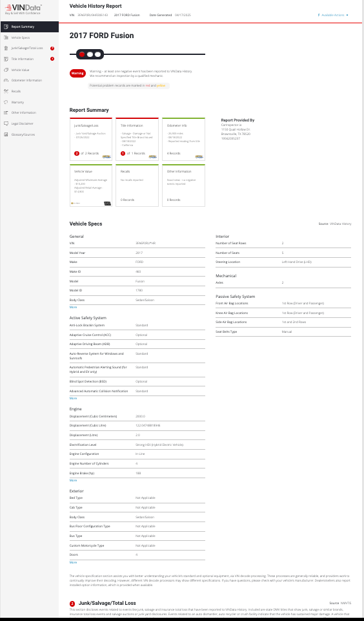Open Recalls sidebar section
This screenshot has width=364, height=621.
click(x=29, y=91)
